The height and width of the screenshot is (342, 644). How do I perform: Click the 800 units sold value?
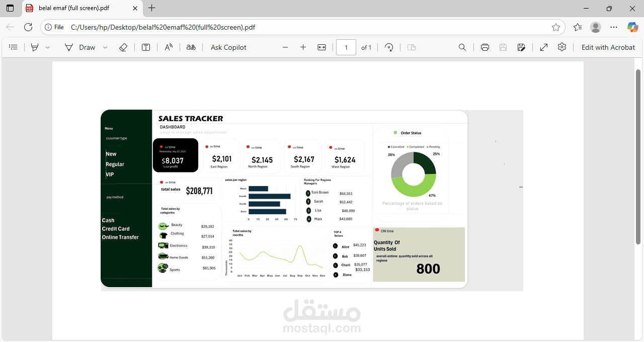click(x=428, y=269)
